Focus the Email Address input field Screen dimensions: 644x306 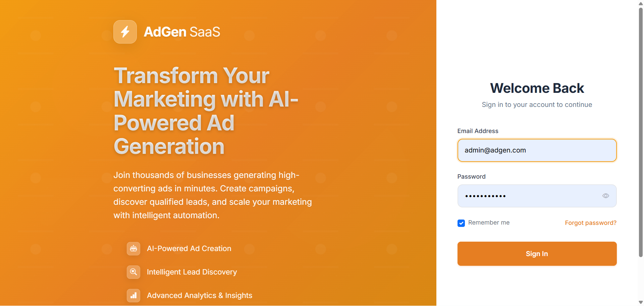(x=537, y=150)
